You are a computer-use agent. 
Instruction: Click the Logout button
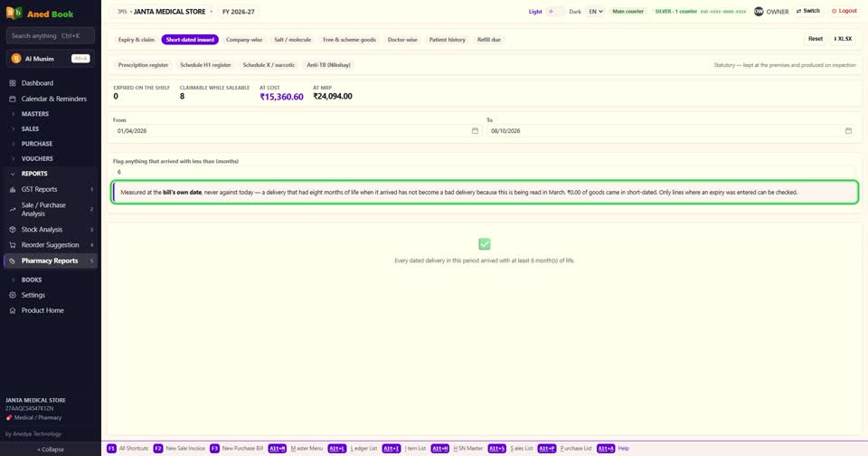coord(844,11)
